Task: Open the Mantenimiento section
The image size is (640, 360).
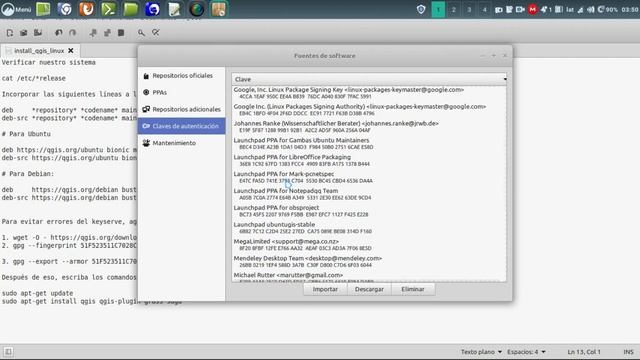Action: (x=182, y=143)
